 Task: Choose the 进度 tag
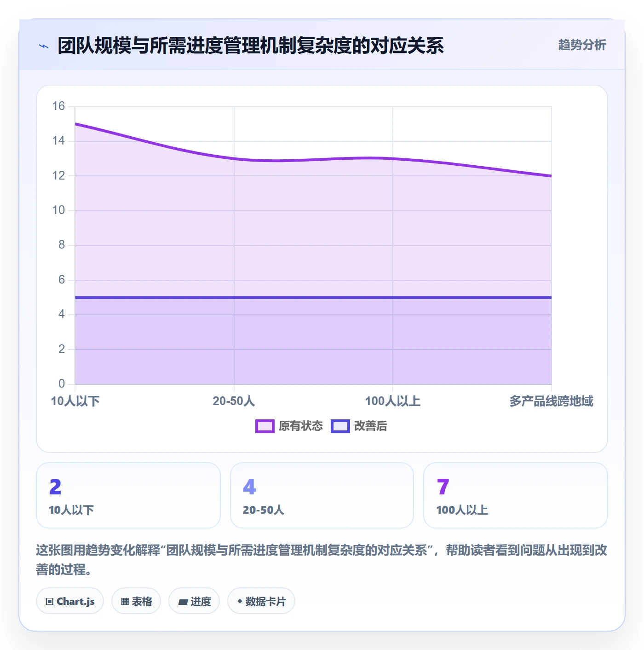194,601
